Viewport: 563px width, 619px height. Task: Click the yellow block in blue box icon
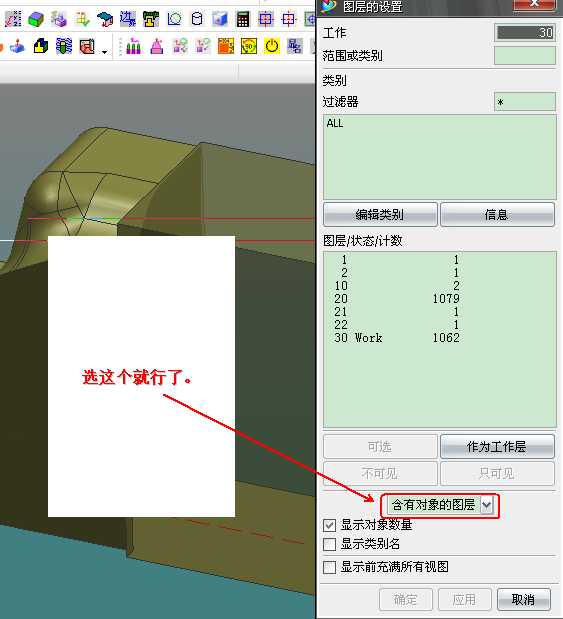pos(41,47)
